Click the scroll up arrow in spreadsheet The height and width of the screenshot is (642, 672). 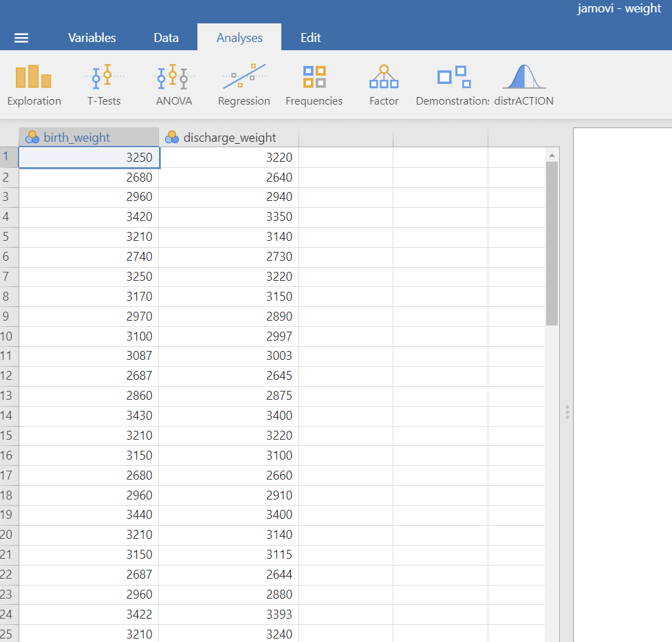click(x=552, y=155)
